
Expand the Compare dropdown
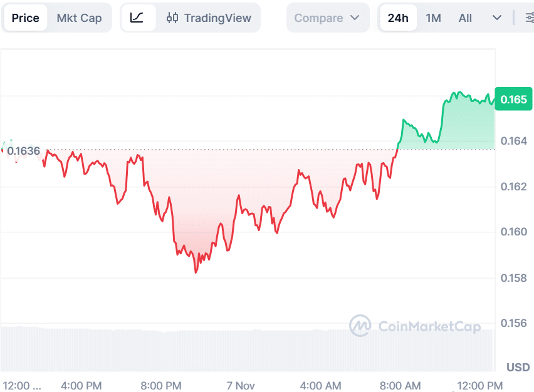(327, 18)
